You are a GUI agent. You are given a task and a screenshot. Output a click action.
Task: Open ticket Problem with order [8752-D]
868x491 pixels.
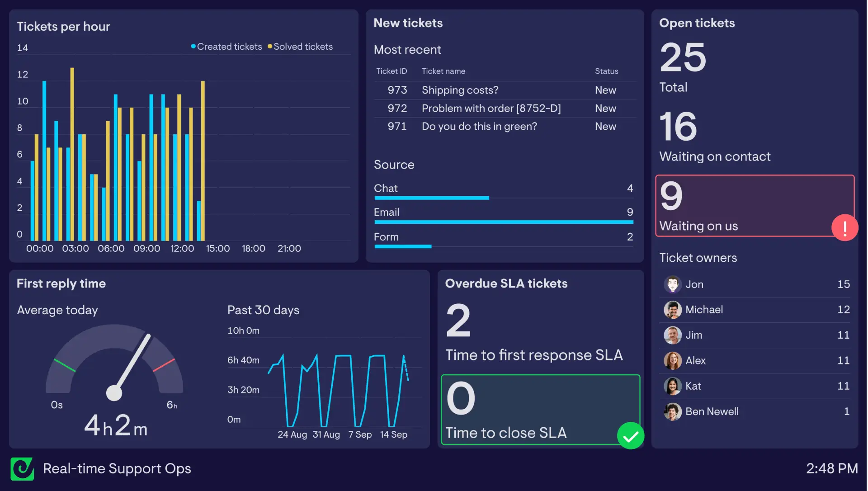point(491,109)
